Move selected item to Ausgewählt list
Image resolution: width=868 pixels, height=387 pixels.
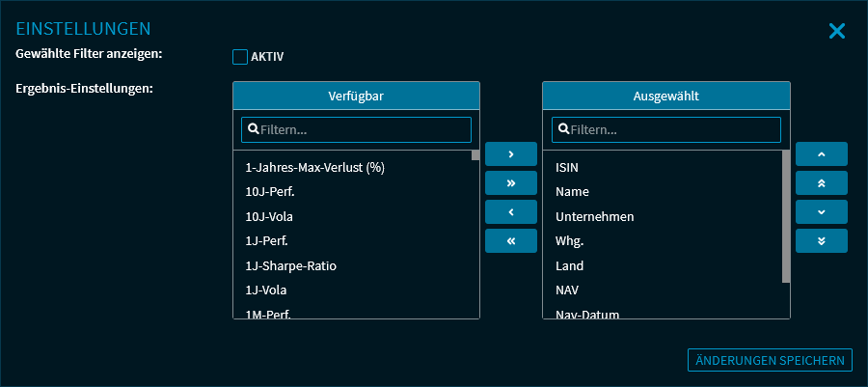510,154
